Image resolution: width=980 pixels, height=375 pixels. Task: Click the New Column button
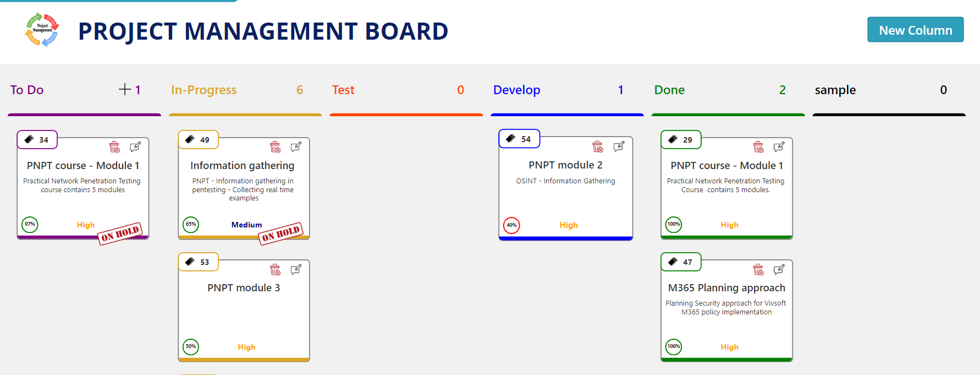click(915, 30)
